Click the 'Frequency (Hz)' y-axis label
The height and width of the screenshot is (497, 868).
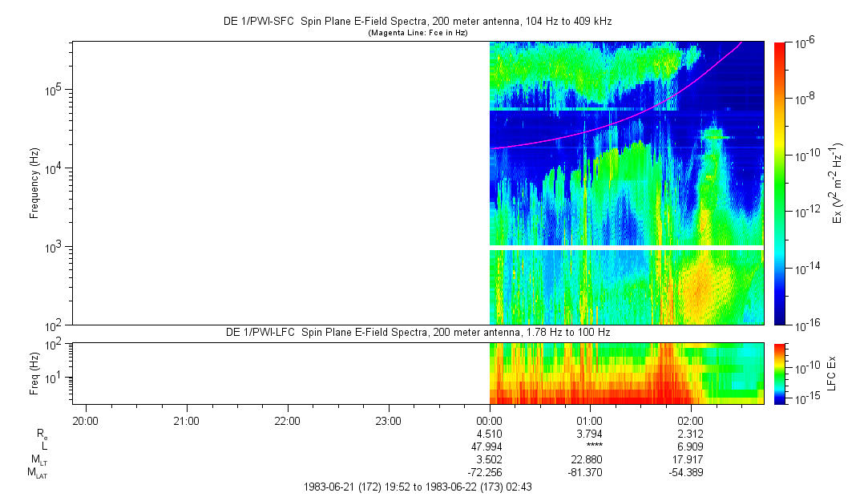pyautogui.click(x=34, y=183)
